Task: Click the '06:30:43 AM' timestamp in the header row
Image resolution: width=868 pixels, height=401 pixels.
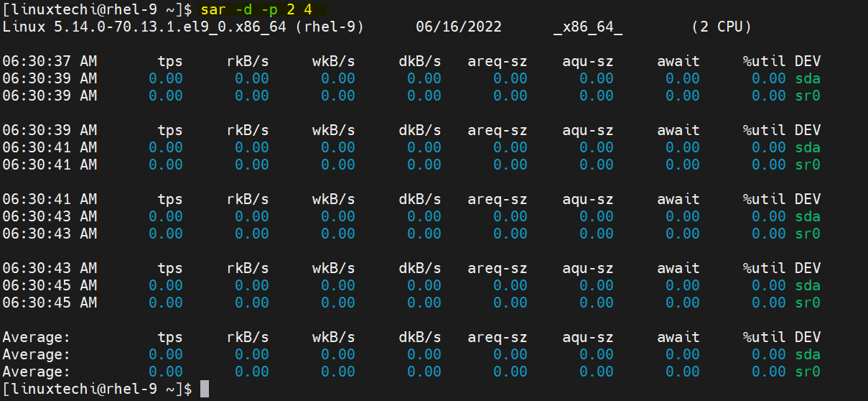Action: coord(50,268)
